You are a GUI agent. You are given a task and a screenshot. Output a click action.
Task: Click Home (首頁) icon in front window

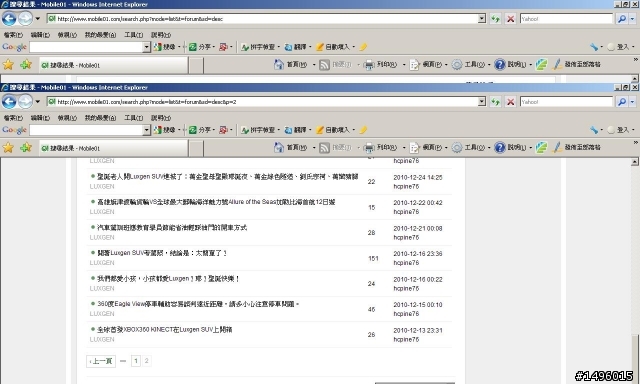[279, 147]
